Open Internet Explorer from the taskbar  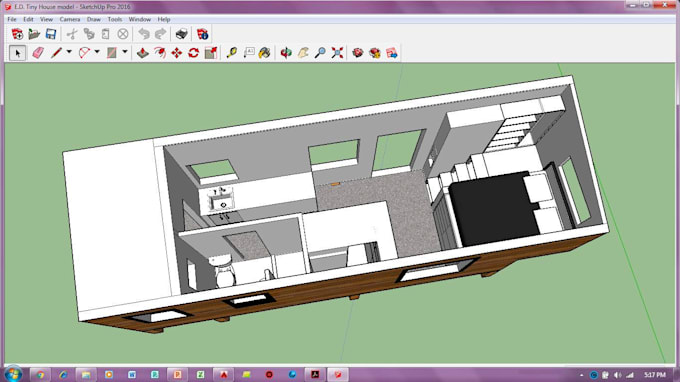tap(63, 374)
